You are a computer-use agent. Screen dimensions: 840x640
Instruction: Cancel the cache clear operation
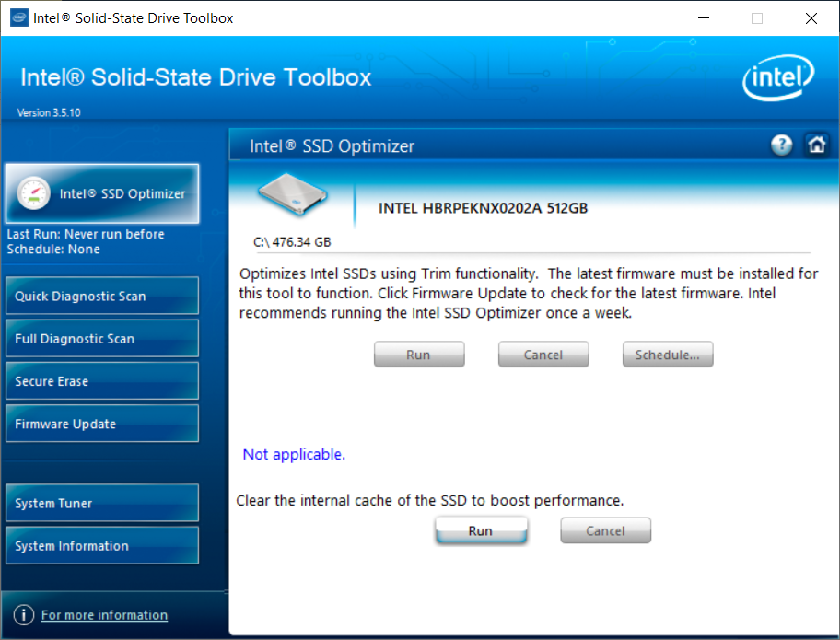605,530
